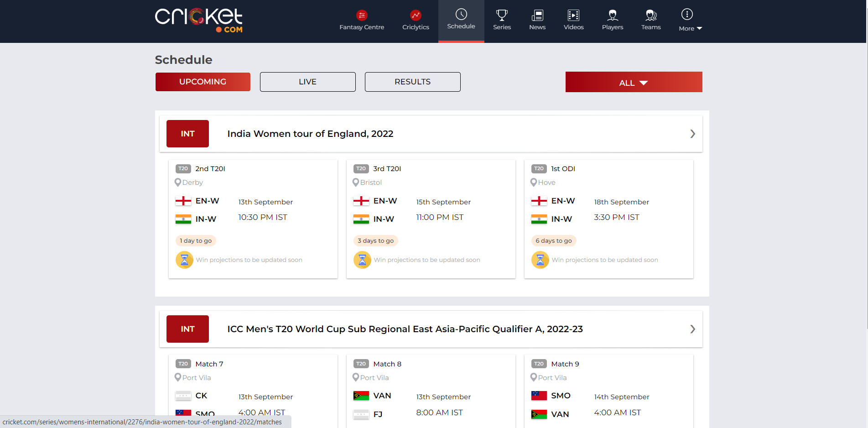Screen dimensions: 868x428
Task: Open the Players icon
Action: tap(613, 15)
